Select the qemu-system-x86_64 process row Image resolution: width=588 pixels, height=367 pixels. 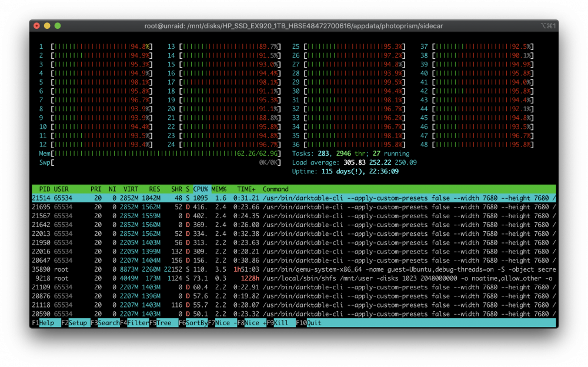(x=293, y=269)
